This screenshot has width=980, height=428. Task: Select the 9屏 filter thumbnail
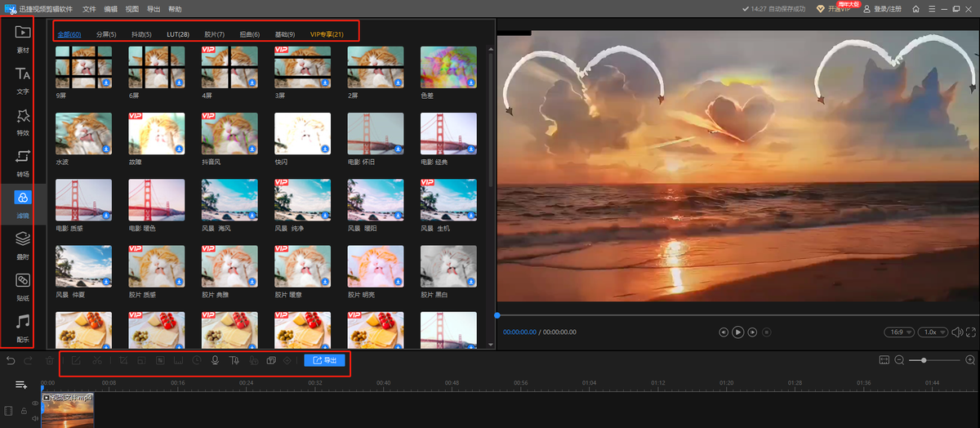click(83, 67)
